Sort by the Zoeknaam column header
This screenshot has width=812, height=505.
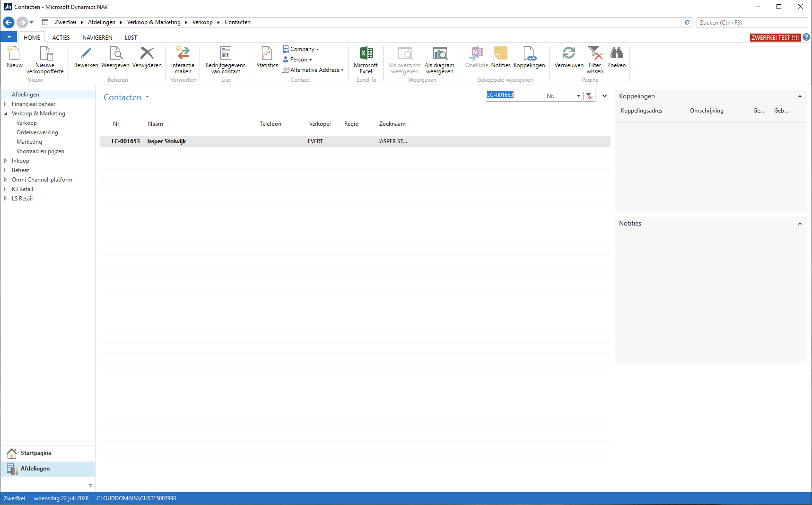pos(392,124)
